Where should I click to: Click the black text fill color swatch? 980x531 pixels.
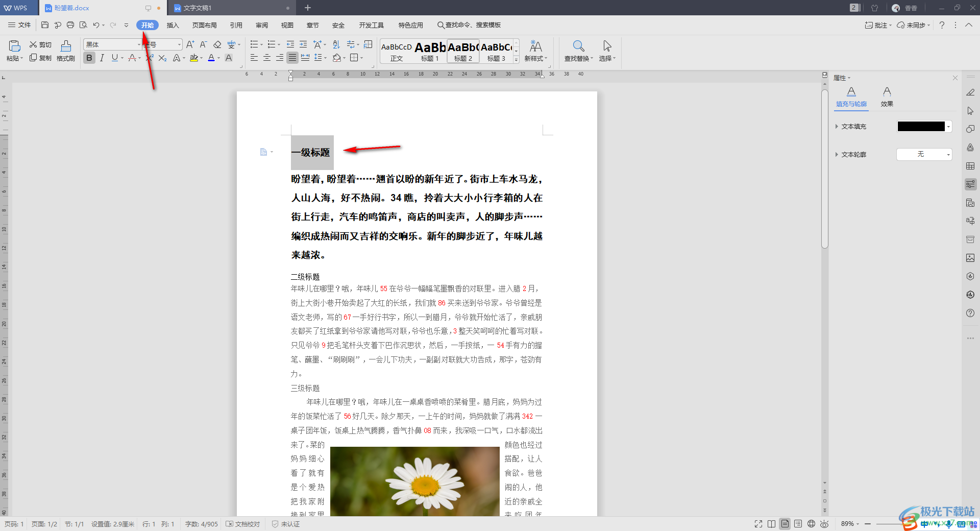coord(921,127)
